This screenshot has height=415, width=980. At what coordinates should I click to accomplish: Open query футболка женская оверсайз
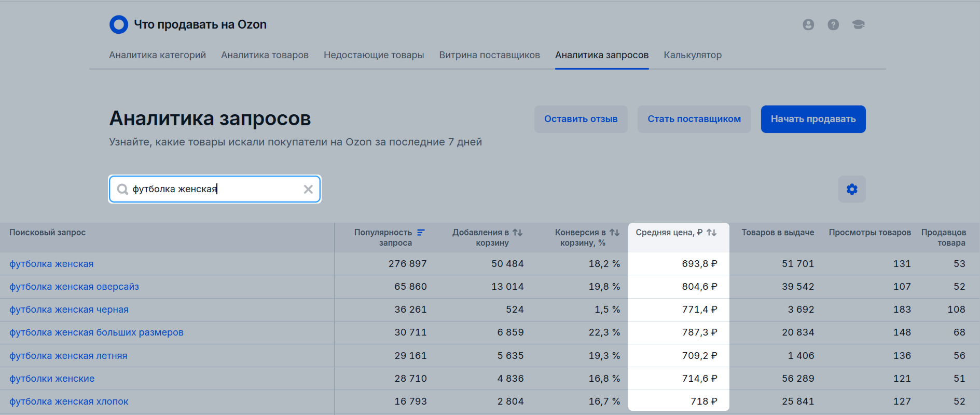coord(74,287)
